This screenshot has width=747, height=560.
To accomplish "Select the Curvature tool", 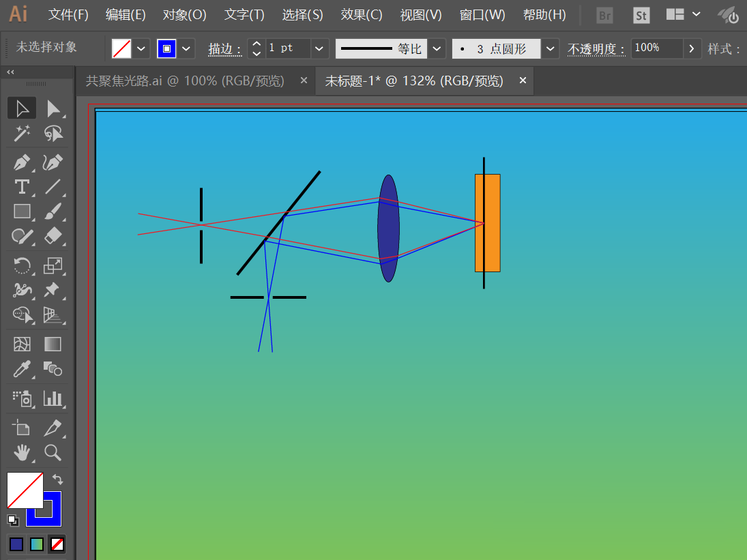I will tap(53, 162).
